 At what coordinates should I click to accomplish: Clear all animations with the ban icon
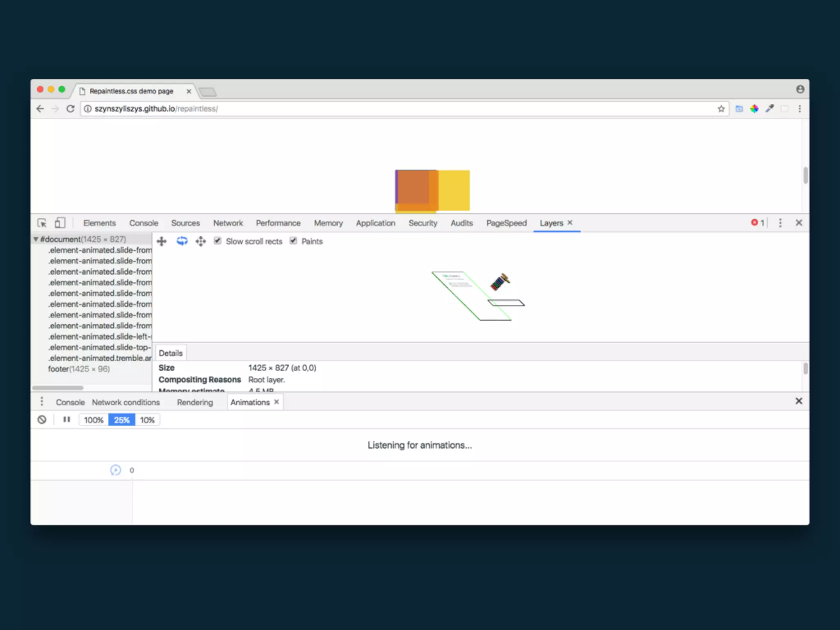click(42, 420)
